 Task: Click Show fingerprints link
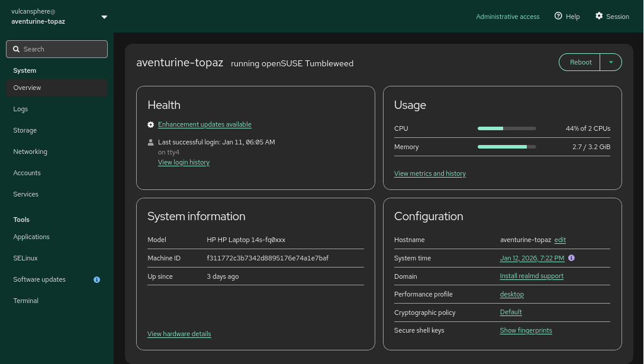(x=526, y=330)
